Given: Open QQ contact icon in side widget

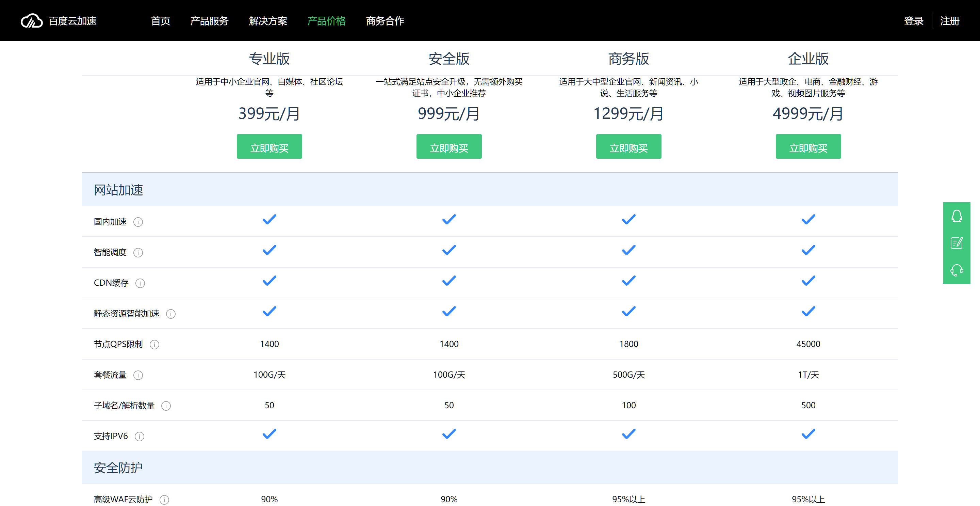Looking at the screenshot, I should (x=957, y=216).
